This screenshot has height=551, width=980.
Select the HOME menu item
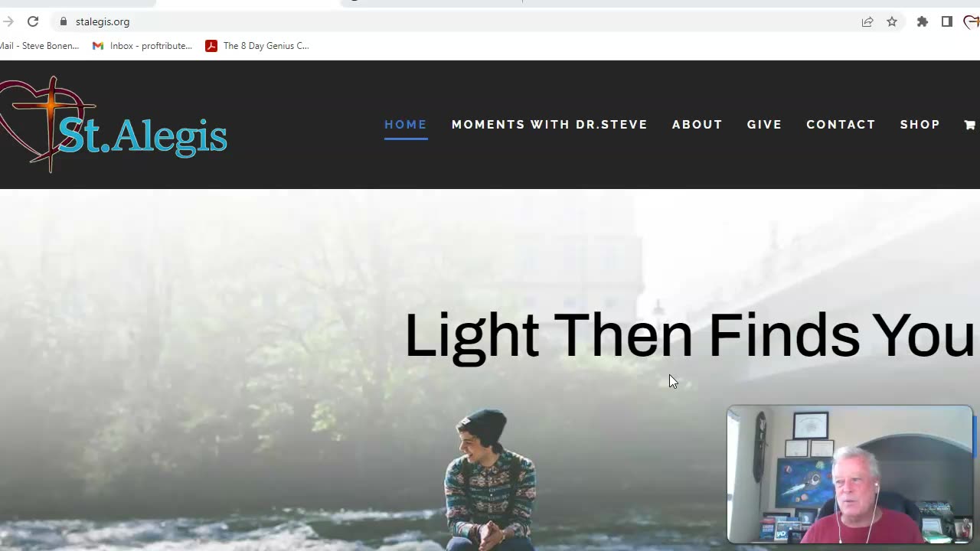tap(406, 125)
